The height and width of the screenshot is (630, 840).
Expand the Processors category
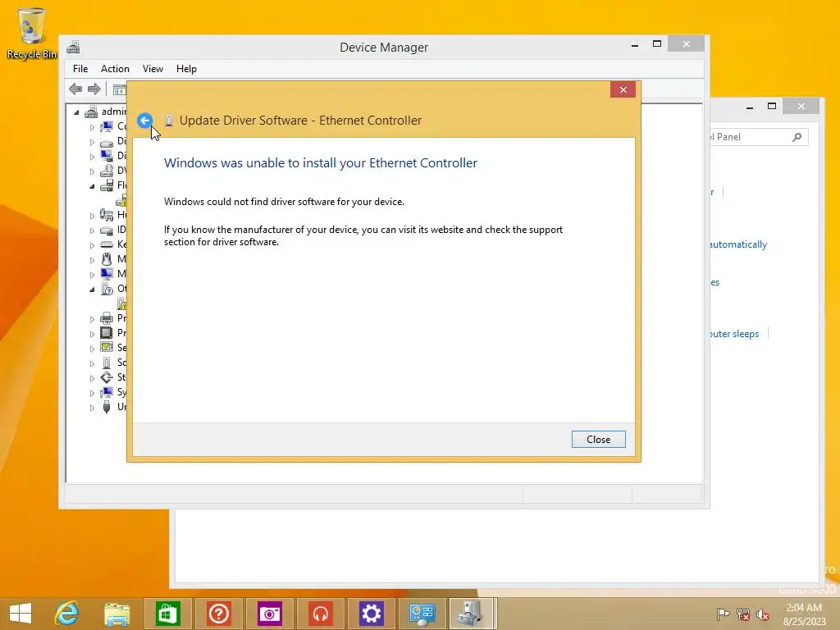(92, 334)
